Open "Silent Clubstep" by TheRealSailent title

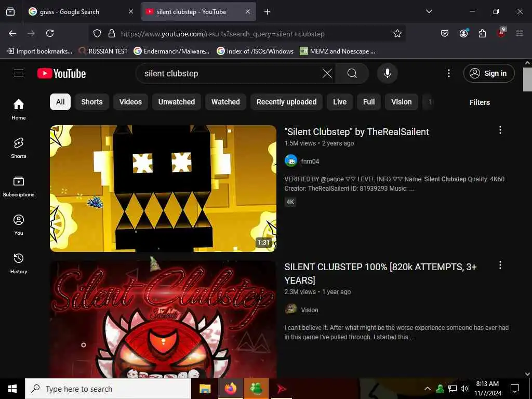tap(356, 131)
